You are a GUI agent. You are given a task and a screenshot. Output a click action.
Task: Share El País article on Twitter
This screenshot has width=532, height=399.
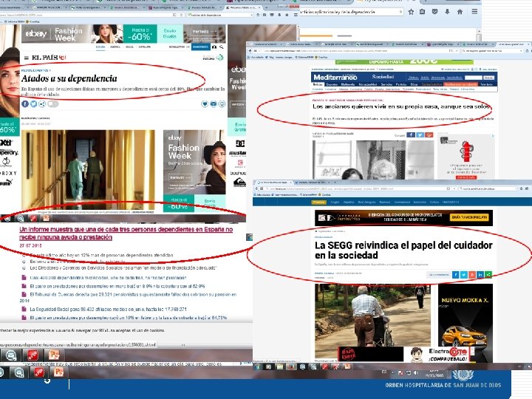pyautogui.click(x=33, y=104)
